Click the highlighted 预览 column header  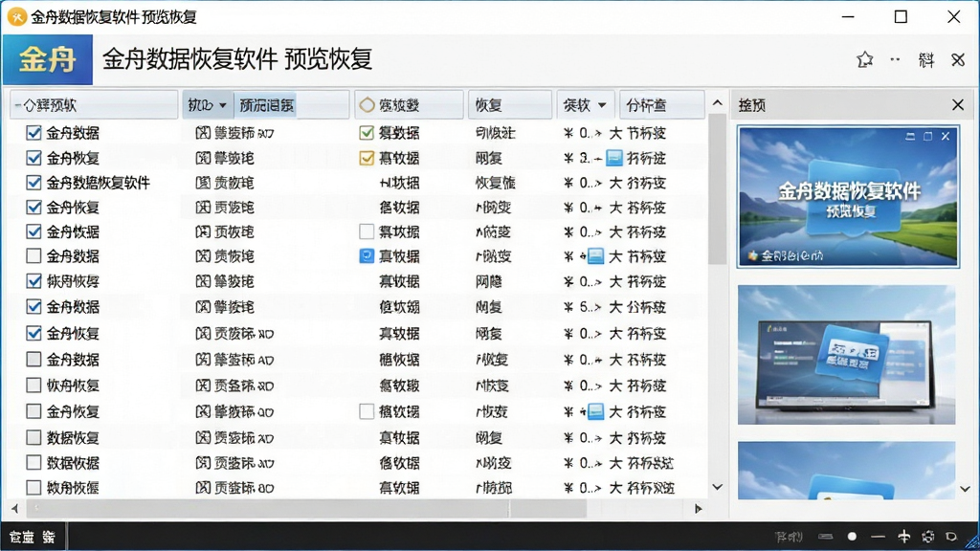click(291, 105)
